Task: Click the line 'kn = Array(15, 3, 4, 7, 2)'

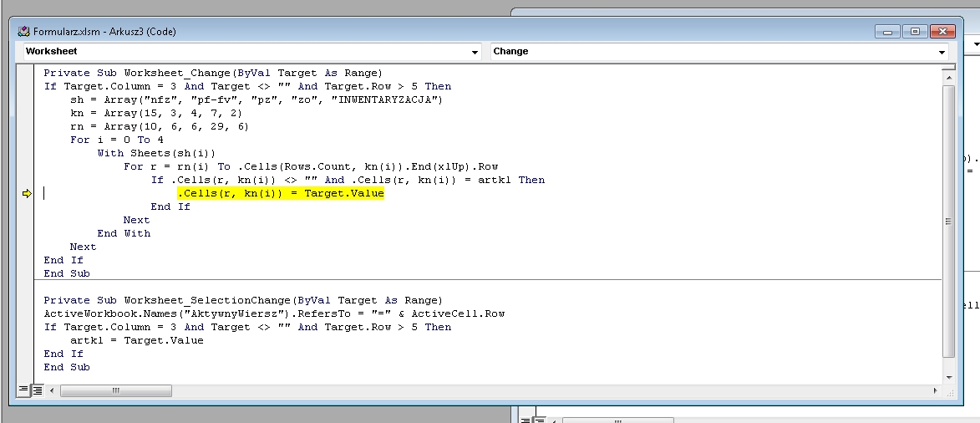Action: [x=156, y=113]
